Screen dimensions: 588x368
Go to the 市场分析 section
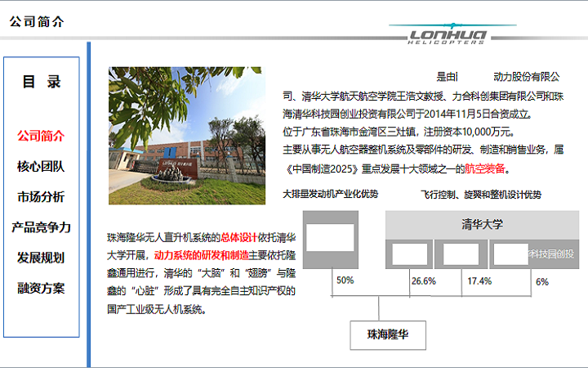pos(41,197)
